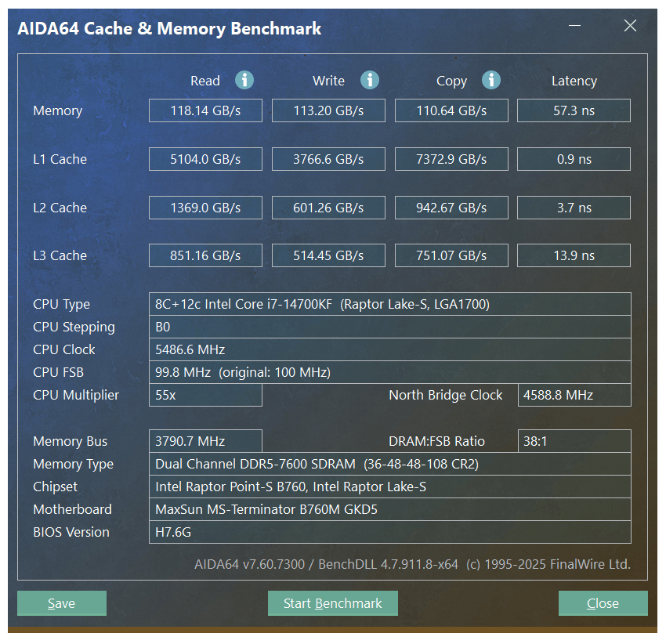Click the Read column header
This screenshot has width=666, height=644.
coord(205,81)
